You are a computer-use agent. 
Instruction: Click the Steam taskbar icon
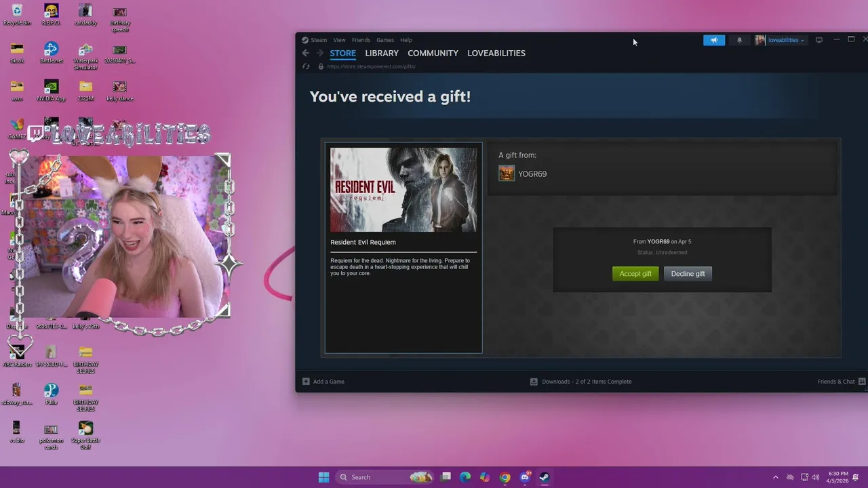point(544,477)
